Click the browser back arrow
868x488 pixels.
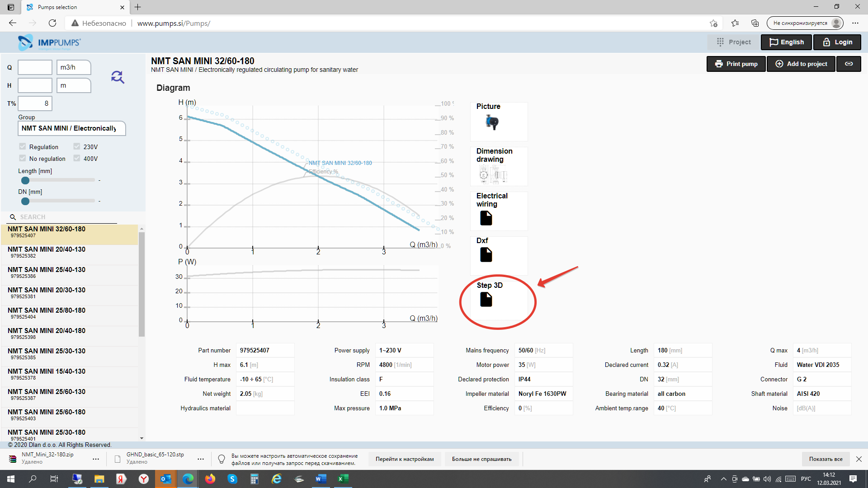13,23
